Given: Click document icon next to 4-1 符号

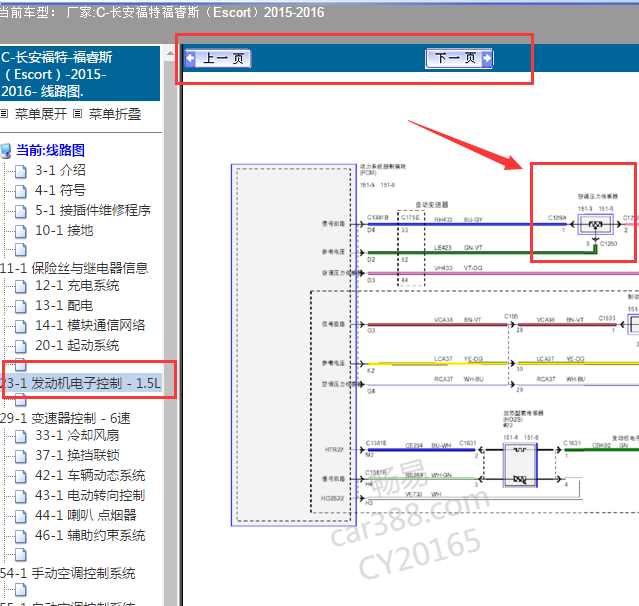Looking at the screenshot, I should pyautogui.click(x=21, y=191).
